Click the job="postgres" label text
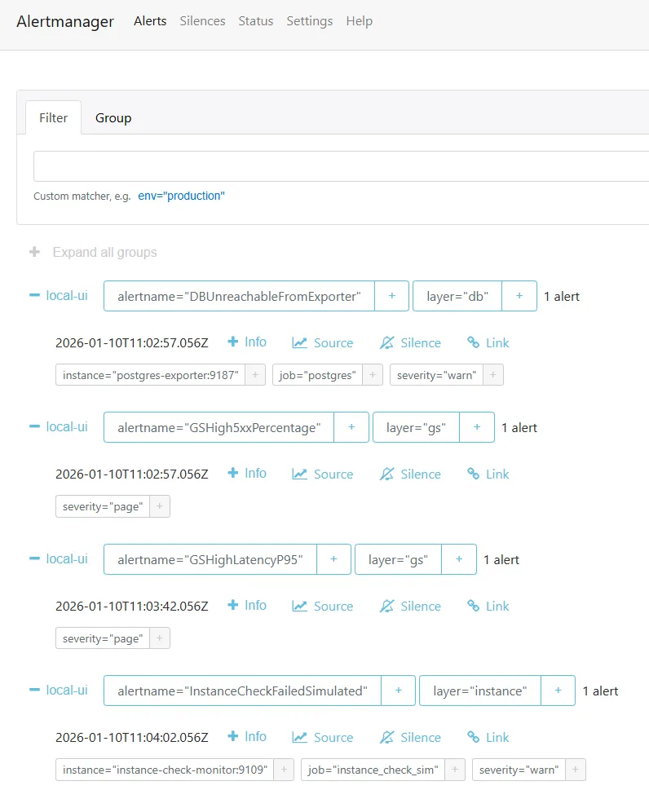Viewport: 649px width, 812px height. (x=317, y=375)
